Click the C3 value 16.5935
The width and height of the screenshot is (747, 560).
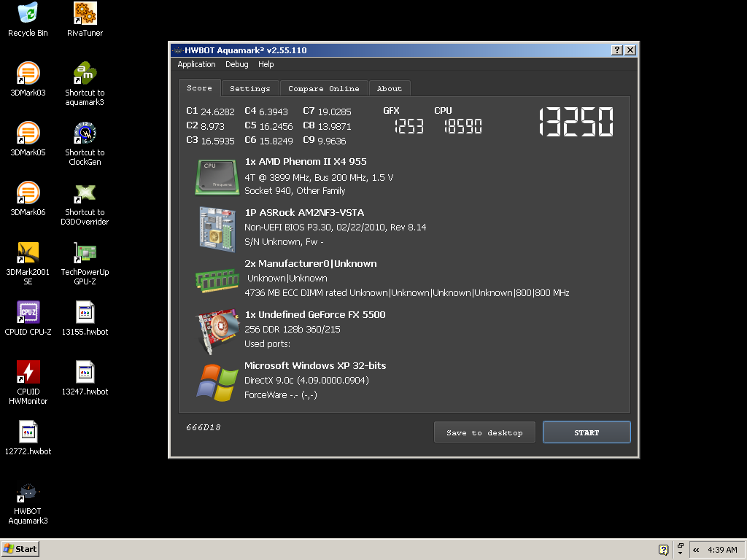coord(217,141)
